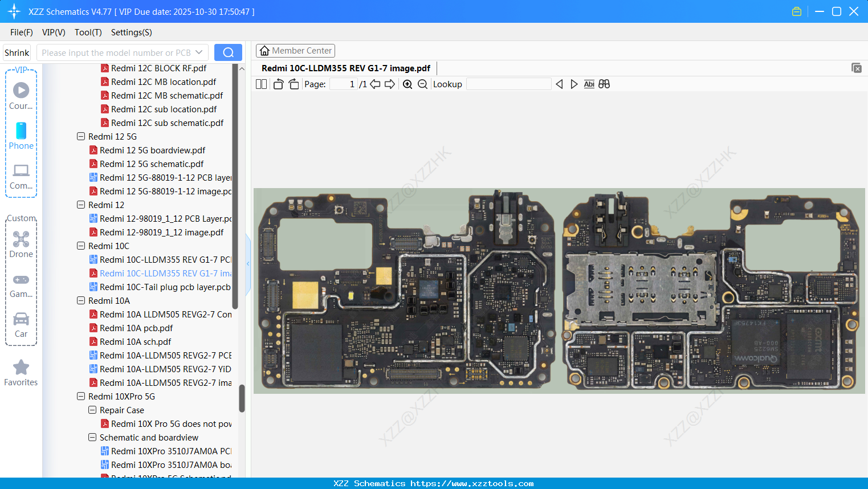This screenshot has height=489, width=868.
Task: Collapse the Redmi 12 5G folder
Action: coord(81,137)
